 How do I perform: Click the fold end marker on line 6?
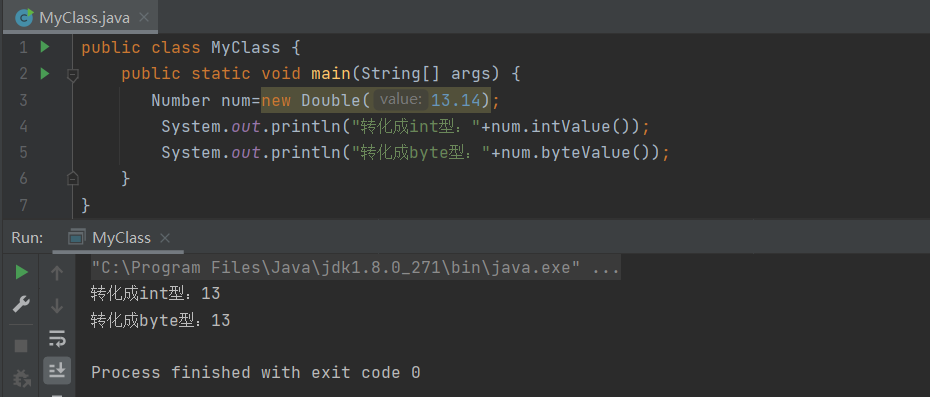coord(72,178)
